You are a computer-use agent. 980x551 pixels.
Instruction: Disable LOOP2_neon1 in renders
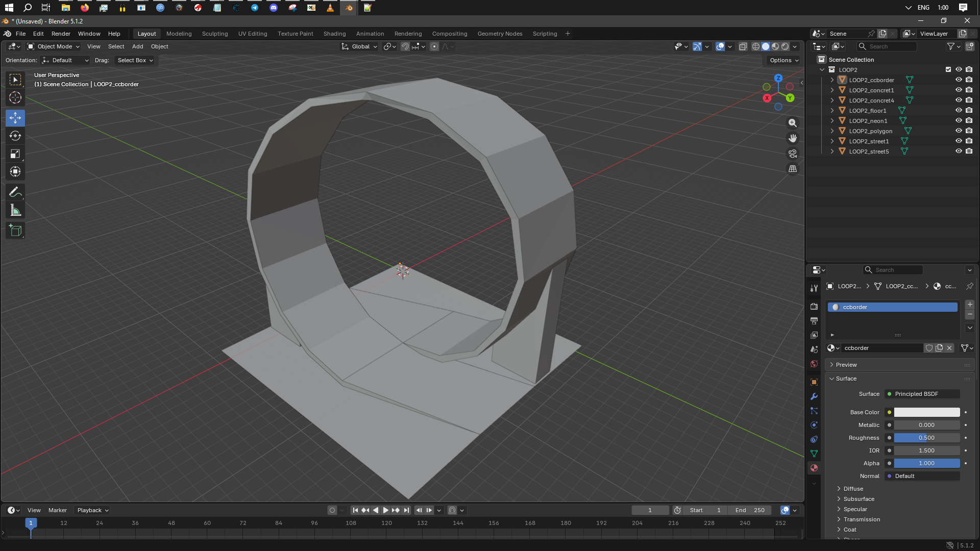coord(969,121)
